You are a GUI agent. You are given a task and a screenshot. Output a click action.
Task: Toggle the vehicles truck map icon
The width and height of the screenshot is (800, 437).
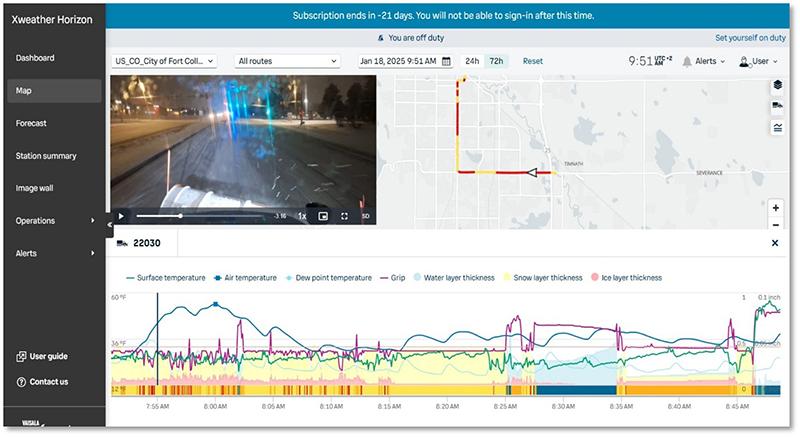[x=777, y=106]
